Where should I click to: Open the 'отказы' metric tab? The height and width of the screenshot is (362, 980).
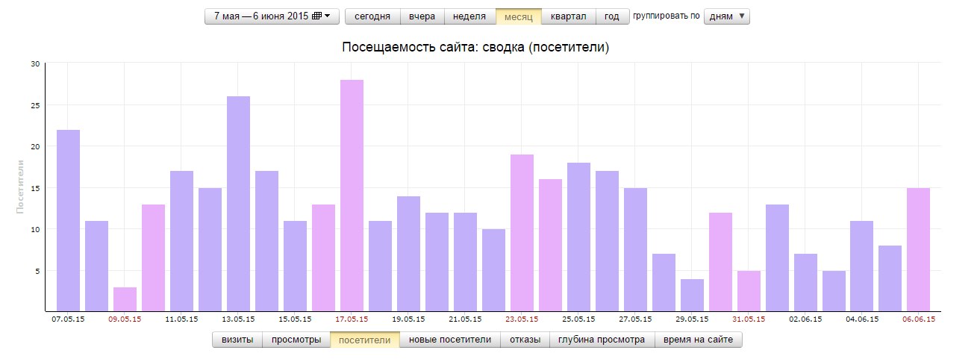point(525,340)
